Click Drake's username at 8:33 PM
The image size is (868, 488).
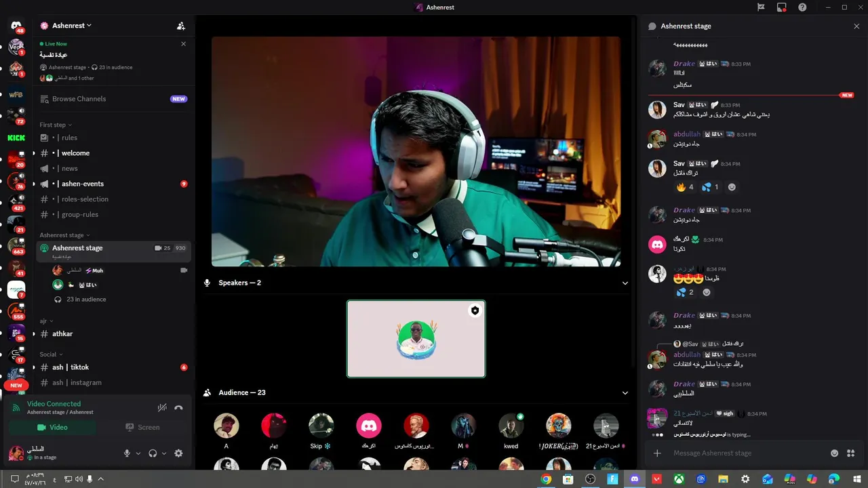[x=684, y=64]
